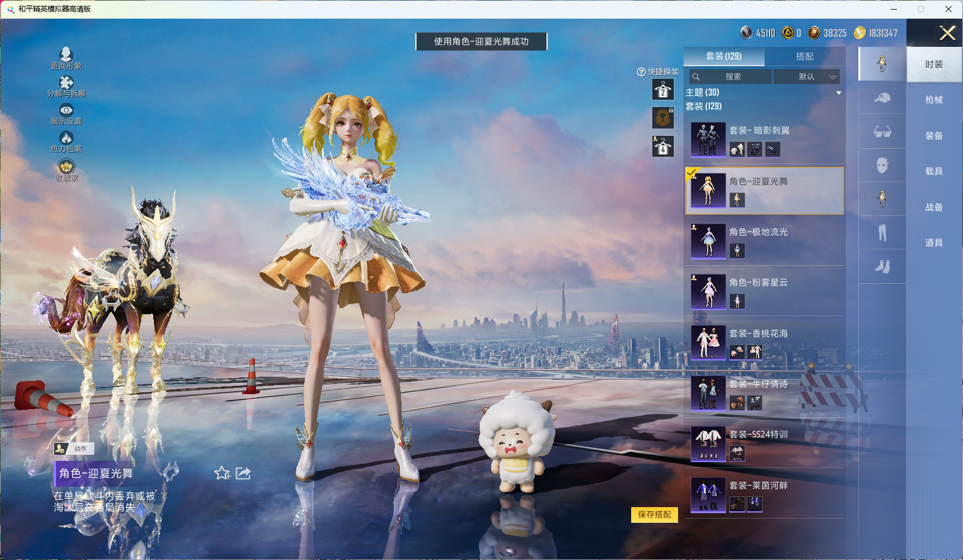Select quick outfit slot 2
This screenshot has width=963, height=560.
pyautogui.click(x=663, y=90)
